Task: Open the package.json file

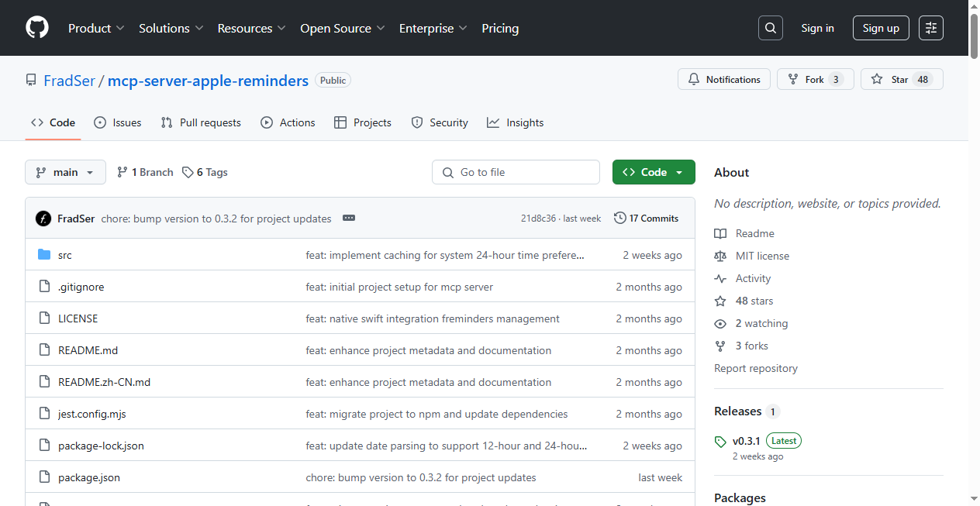Action: tap(89, 477)
